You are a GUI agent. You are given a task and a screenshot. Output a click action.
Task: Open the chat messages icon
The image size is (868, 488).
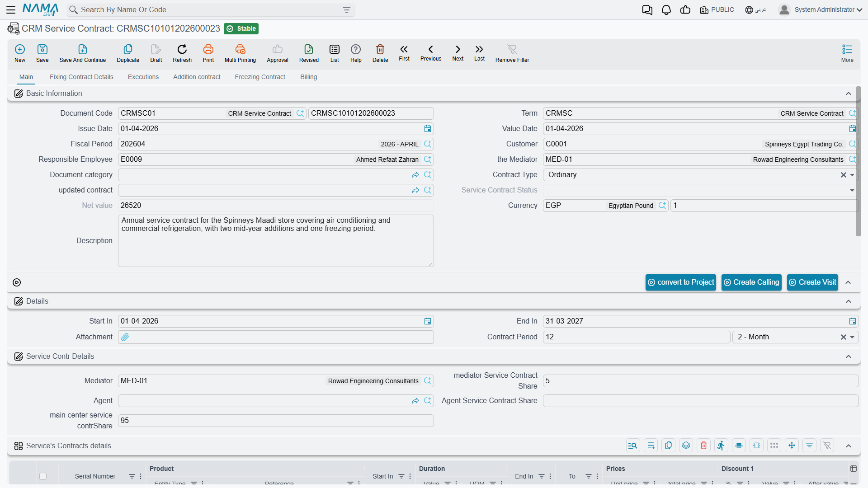pyautogui.click(x=647, y=9)
